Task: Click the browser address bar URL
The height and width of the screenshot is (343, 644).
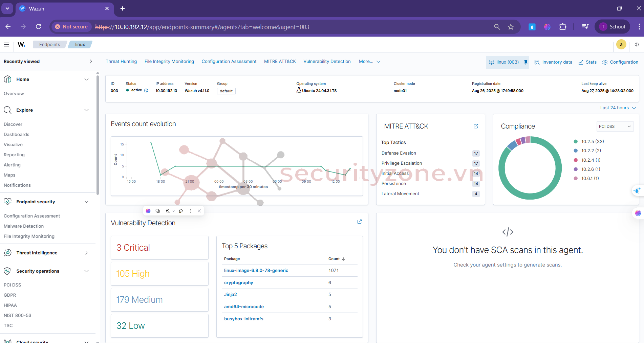Action: coord(202,27)
